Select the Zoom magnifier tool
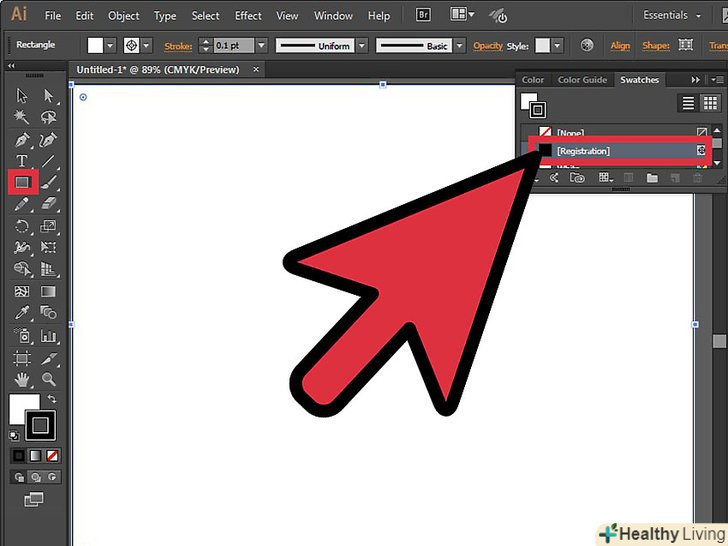728x546 pixels. pos(48,379)
